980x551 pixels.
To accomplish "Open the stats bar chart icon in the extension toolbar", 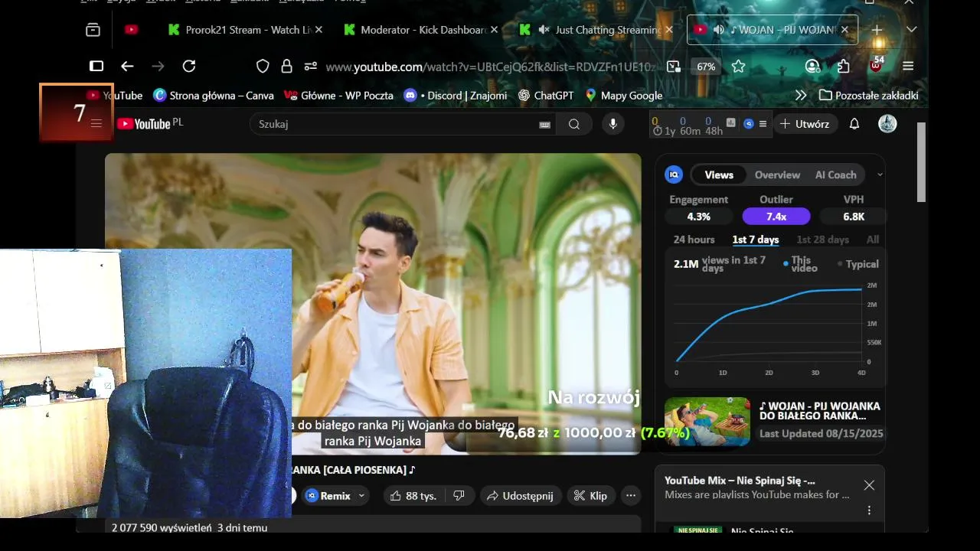I will tap(731, 123).
